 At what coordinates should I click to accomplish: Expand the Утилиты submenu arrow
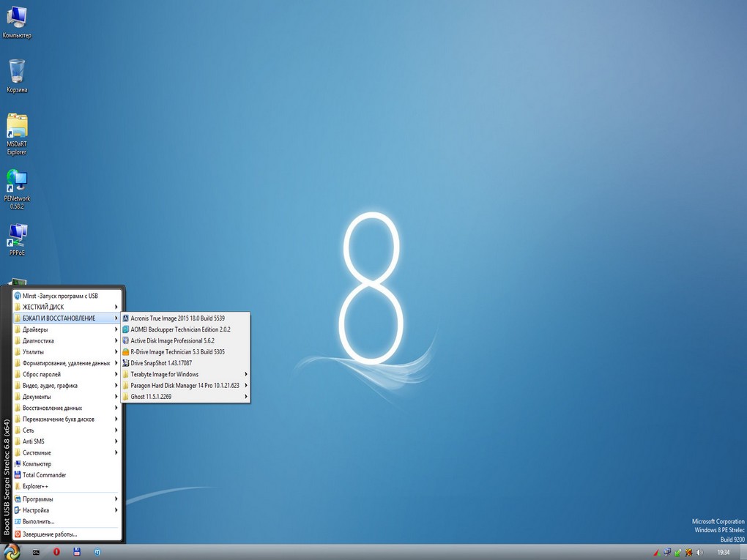(116, 352)
